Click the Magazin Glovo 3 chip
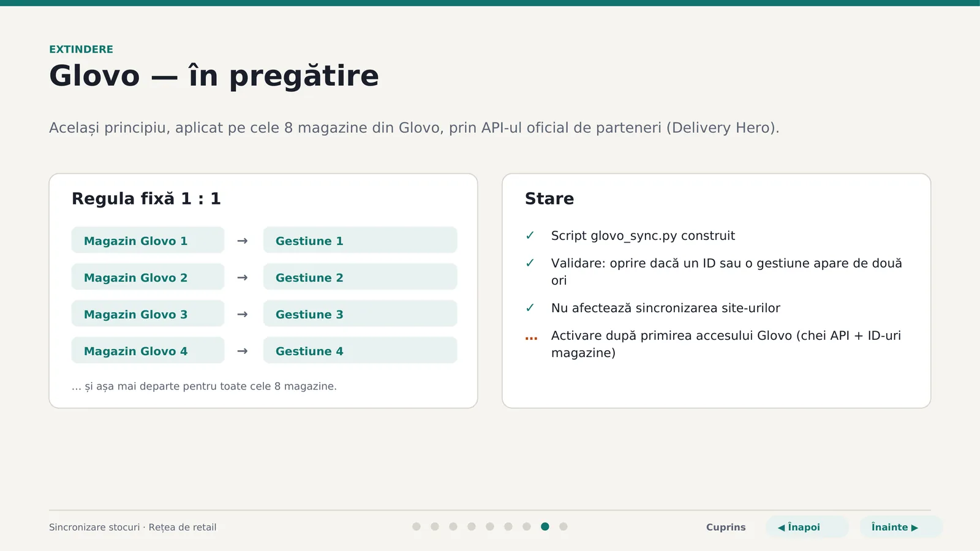 tap(148, 313)
